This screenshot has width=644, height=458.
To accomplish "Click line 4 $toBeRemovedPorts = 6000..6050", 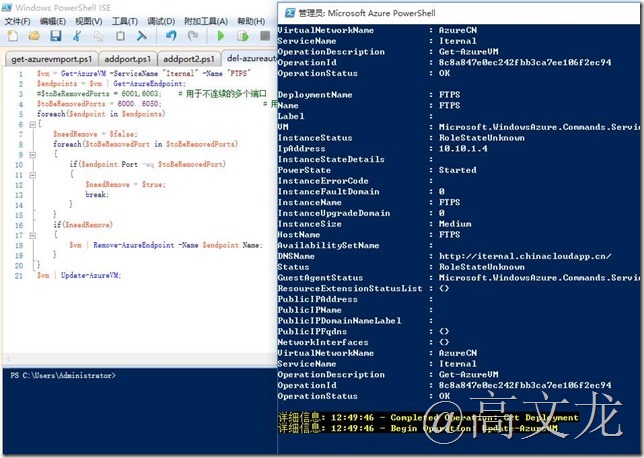I will 99,104.
